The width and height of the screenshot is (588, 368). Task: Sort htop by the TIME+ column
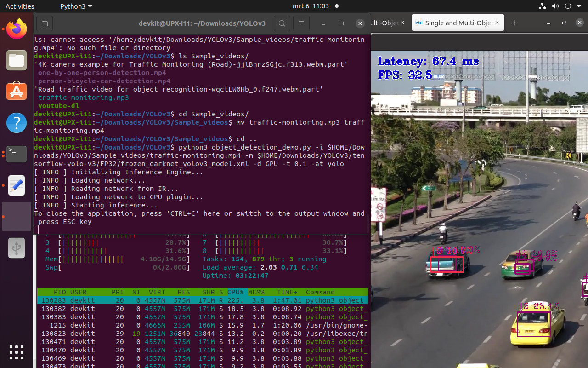click(287, 292)
